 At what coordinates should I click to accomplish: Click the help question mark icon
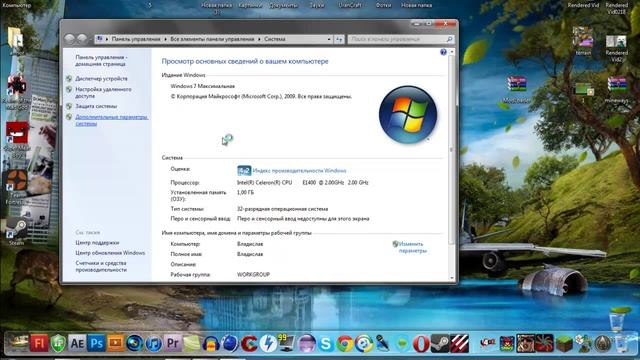click(443, 52)
